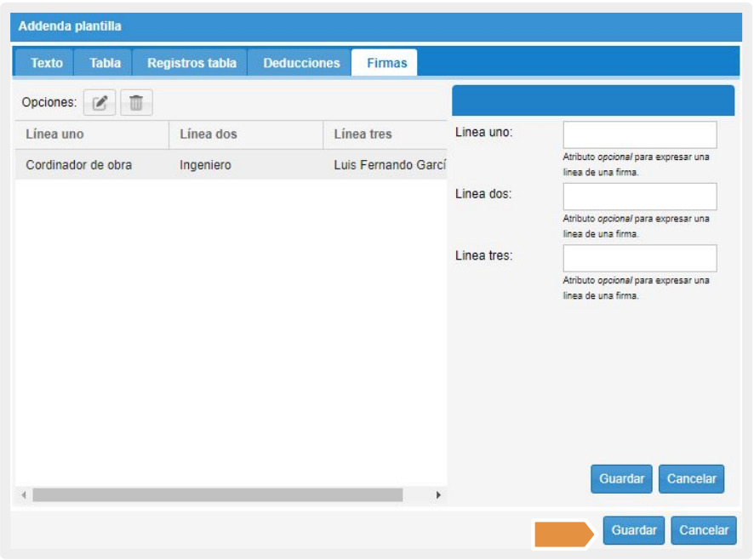Focus the Linea uno text field
Image resolution: width=754 pixels, height=560 pixels.
[x=639, y=135]
